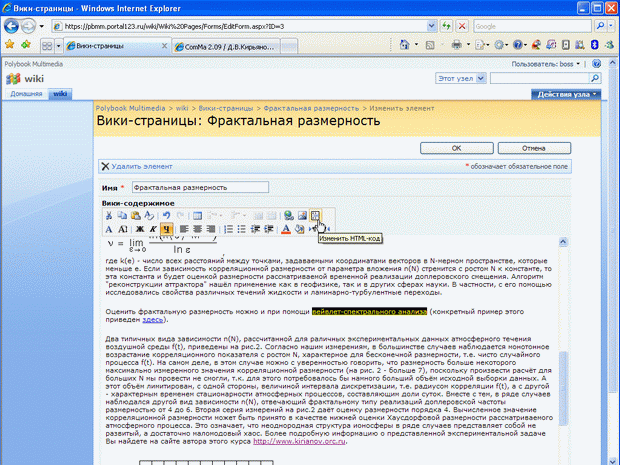Open the blank new tab button
Image resolution: width=620 pixels, height=465 pixels.
(289, 47)
